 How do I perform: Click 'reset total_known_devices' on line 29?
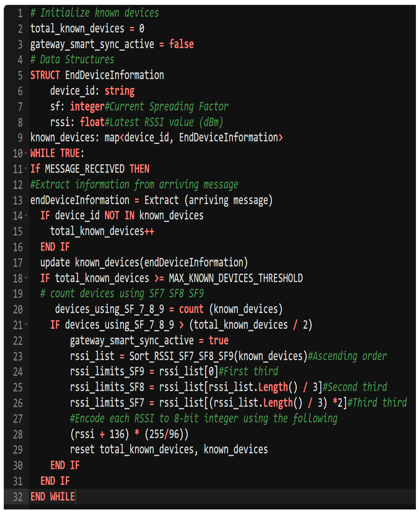pyautogui.click(x=132, y=450)
